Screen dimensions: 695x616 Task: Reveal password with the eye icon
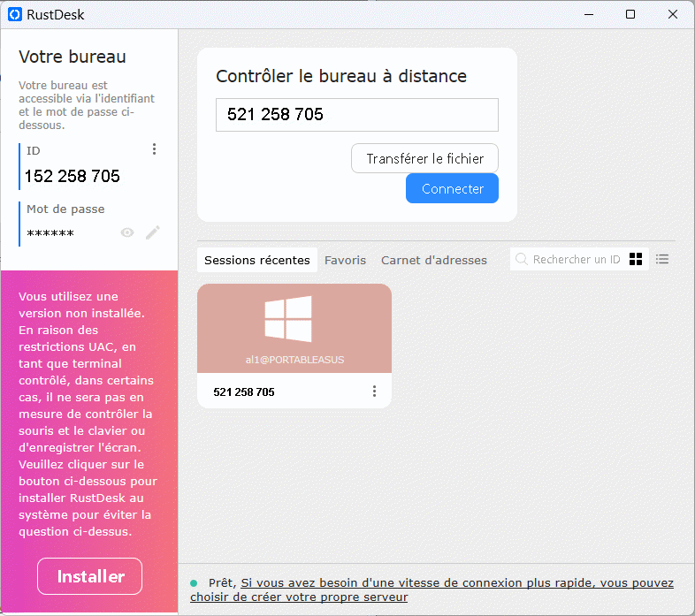click(x=127, y=232)
